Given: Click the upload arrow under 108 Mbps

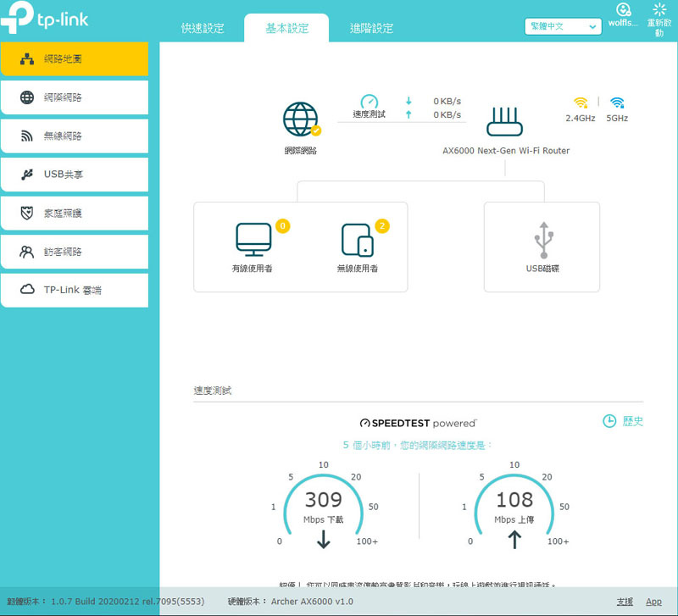Looking at the screenshot, I should [514, 540].
